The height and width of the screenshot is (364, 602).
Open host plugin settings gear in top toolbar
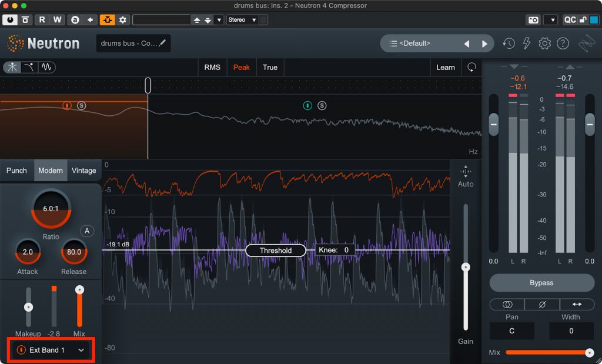[x=123, y=20]
